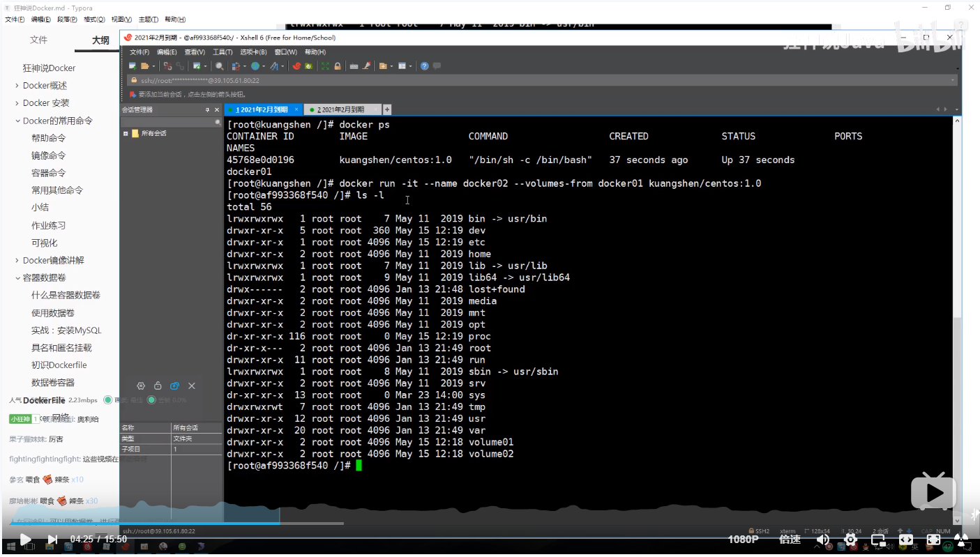The width and height of the screenshot is (980, 557).
Task: Open address bar history dropdown arrow
Action: click(x=953, y=80)
